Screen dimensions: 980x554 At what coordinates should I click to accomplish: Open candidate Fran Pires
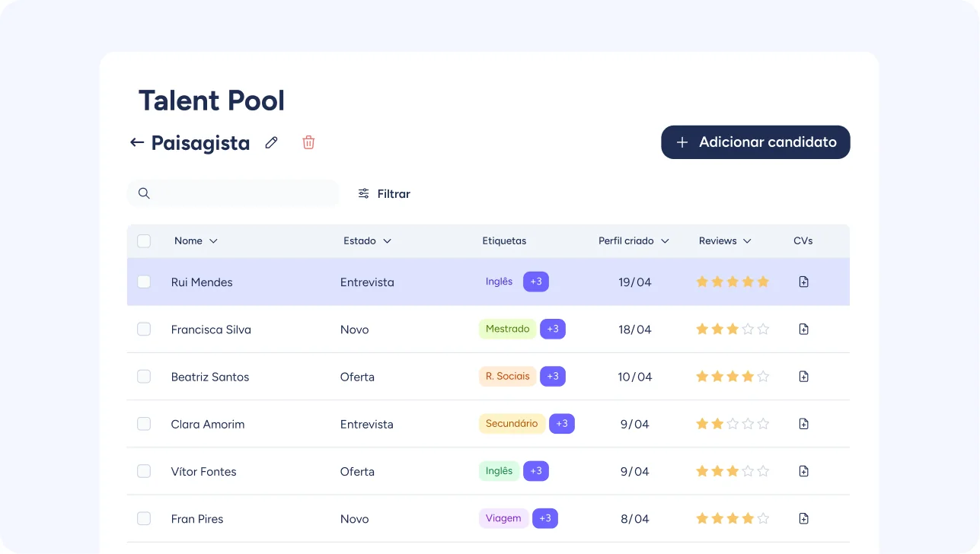[197, 519]
